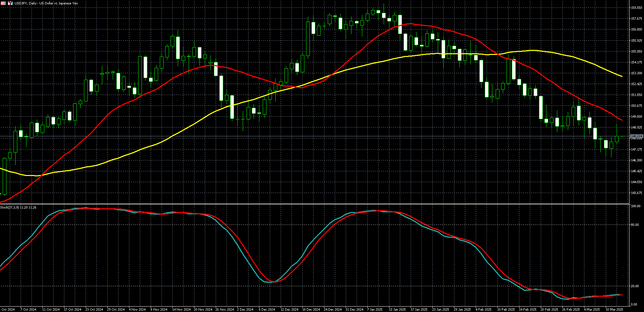
Task: Select the current price label 148.224
Action: point(636,136)
